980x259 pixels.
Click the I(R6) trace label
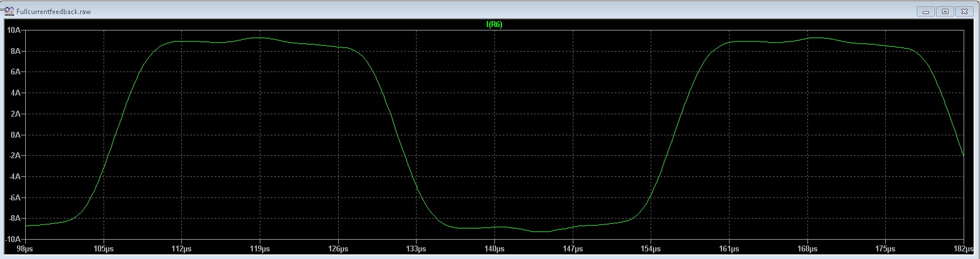click(x=494, y=25)
